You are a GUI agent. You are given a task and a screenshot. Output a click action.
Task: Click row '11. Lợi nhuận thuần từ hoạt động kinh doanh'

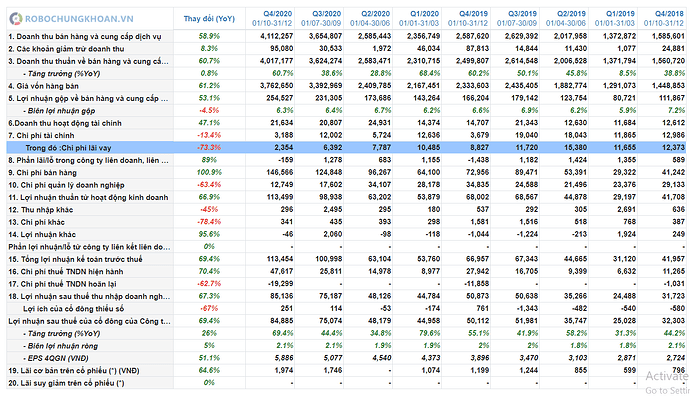click(x=346, y=197)
